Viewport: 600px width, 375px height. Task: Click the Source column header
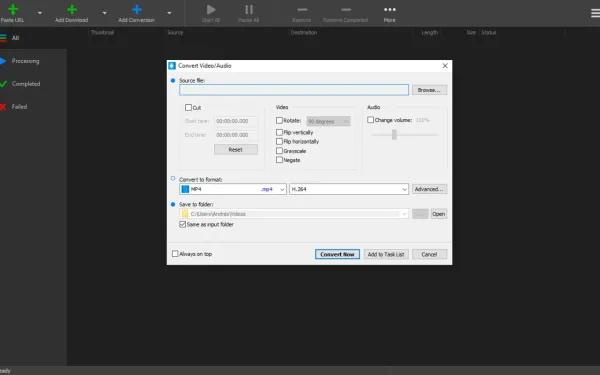coord(175,33)
